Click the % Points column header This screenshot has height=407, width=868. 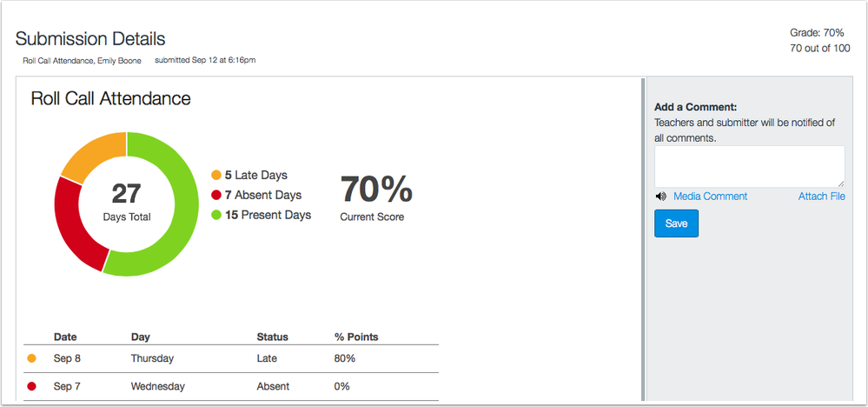tap(356, 337)
